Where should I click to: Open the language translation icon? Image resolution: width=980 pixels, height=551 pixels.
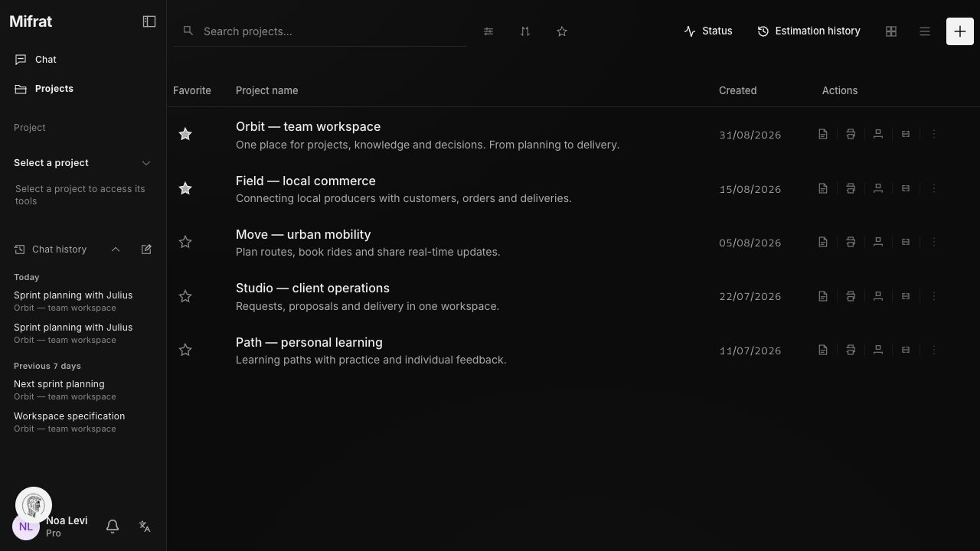(x=145, y=527)
